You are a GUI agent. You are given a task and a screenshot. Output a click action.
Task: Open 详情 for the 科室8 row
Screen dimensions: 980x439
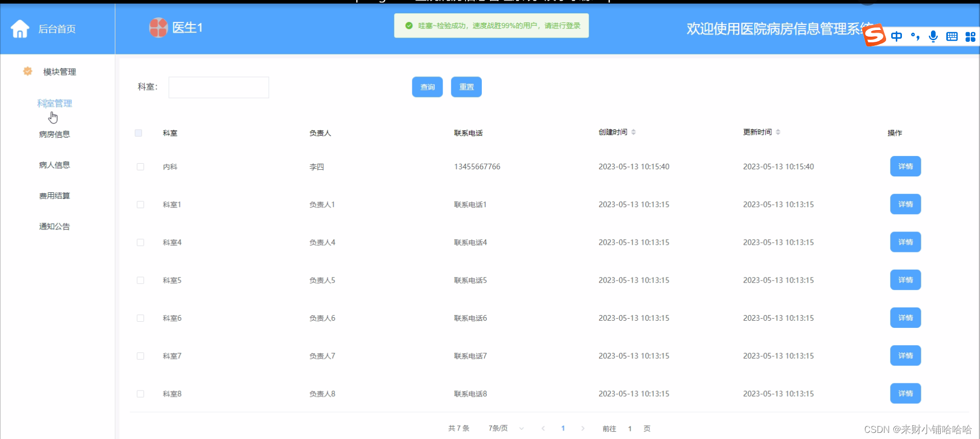point(905,393)
